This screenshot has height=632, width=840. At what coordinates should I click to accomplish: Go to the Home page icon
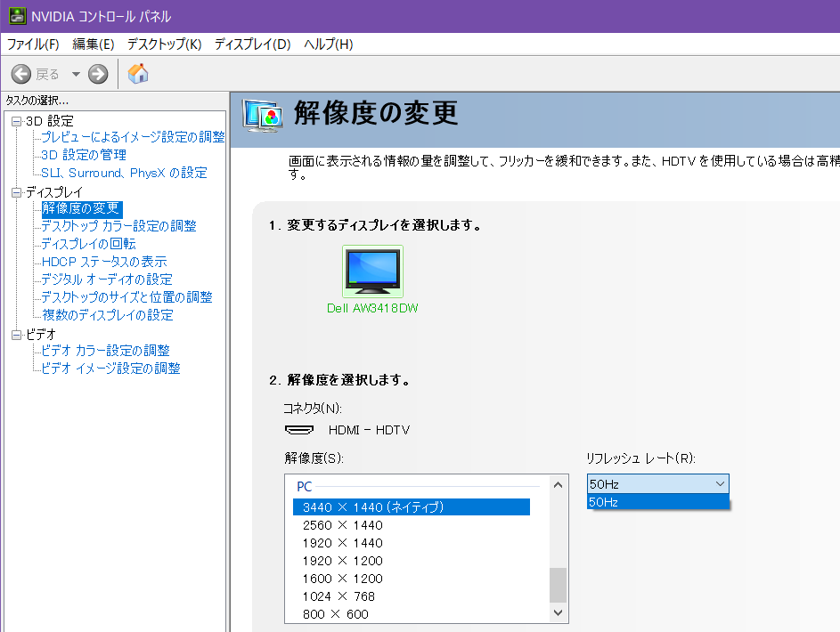pyautogui.click(x=138, y=73)
